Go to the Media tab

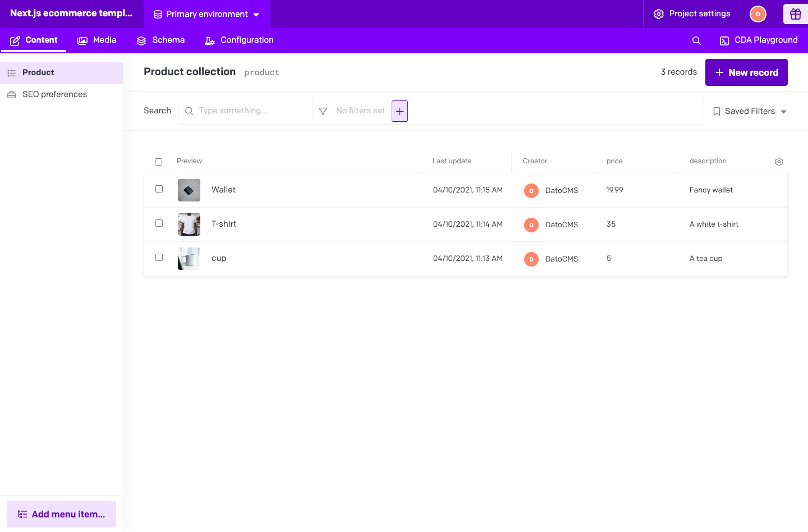pos(97,40)
